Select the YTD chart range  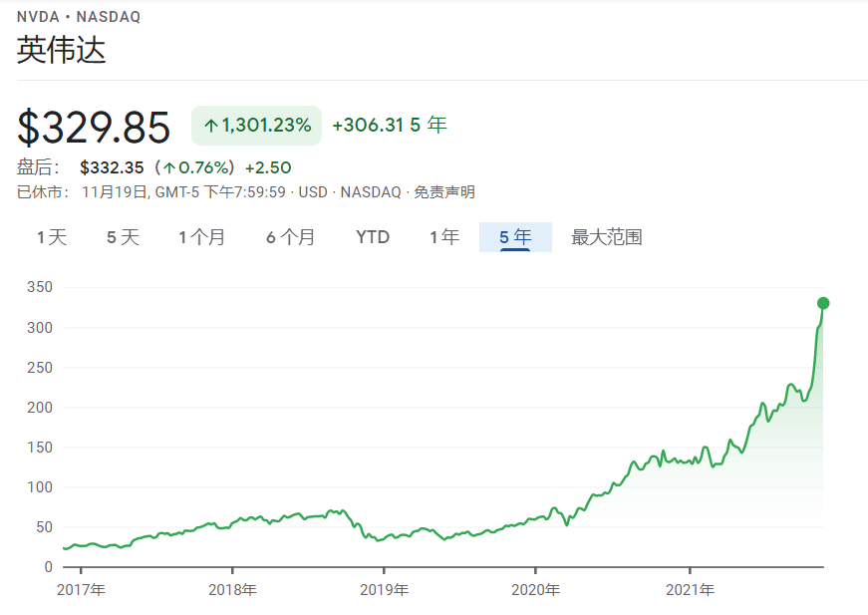tap(371, 237)
